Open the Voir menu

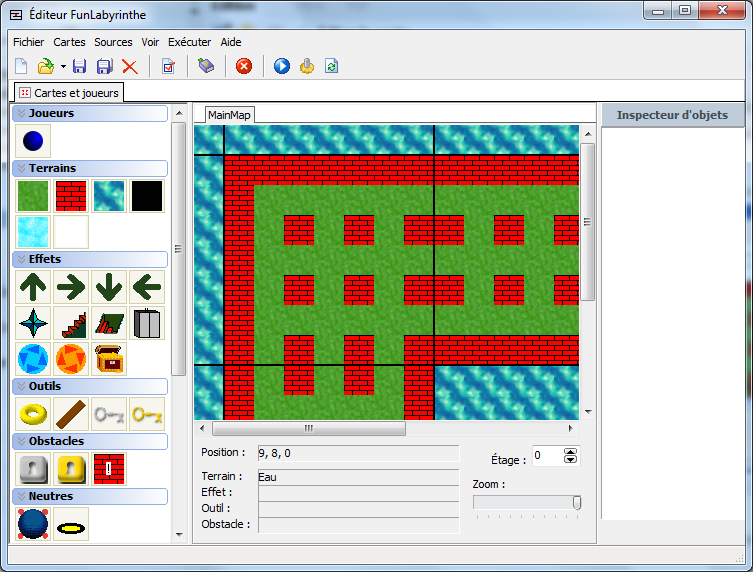[150, 42]
